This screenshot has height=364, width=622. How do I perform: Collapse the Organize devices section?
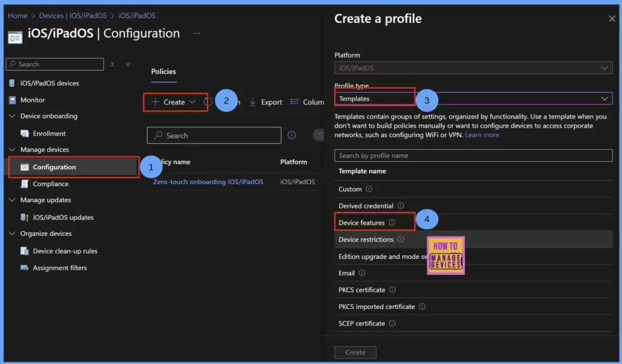pos(12,234)
